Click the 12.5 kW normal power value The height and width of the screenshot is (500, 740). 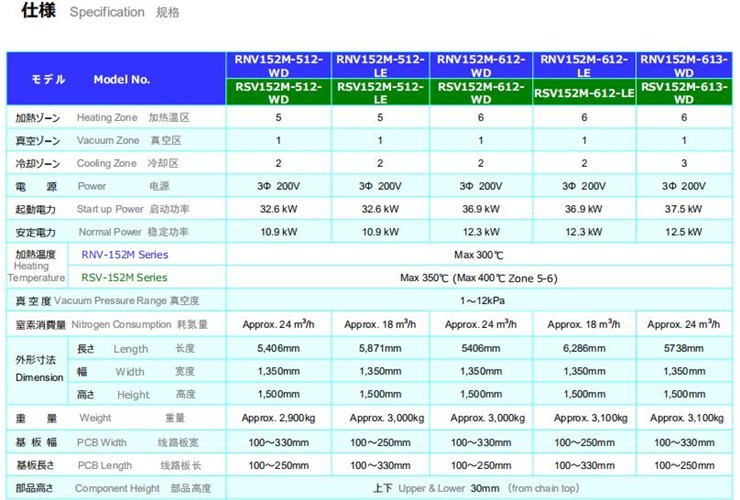point(684,232)
